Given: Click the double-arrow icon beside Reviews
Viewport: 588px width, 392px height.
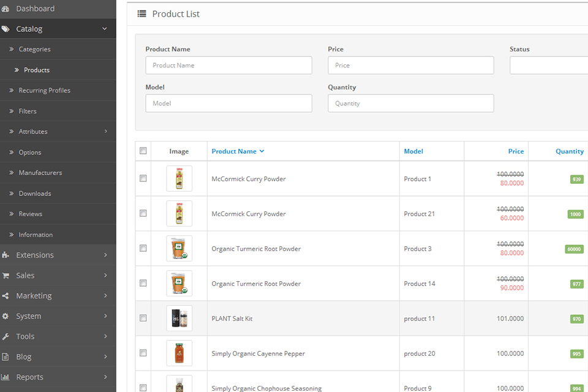Looking at the screenshot, I should [x=12, y=214].
